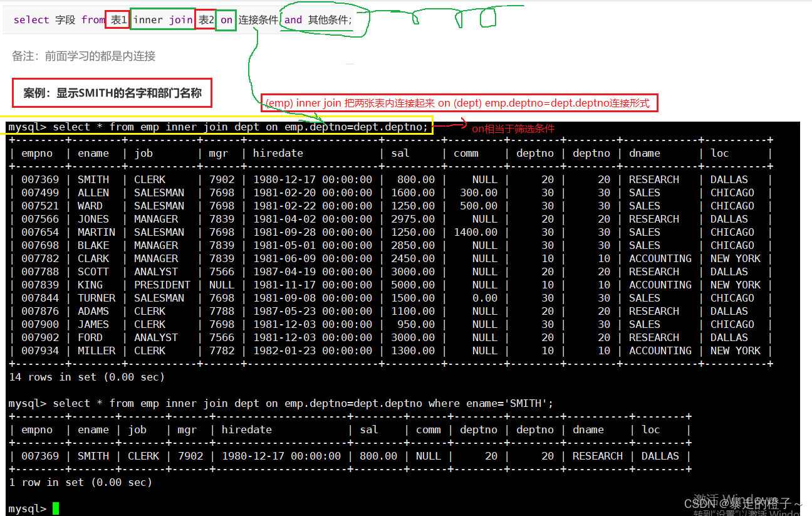
Task: Click hiredate '1987-04-19 00:00:00'
Action: point(313,271)
